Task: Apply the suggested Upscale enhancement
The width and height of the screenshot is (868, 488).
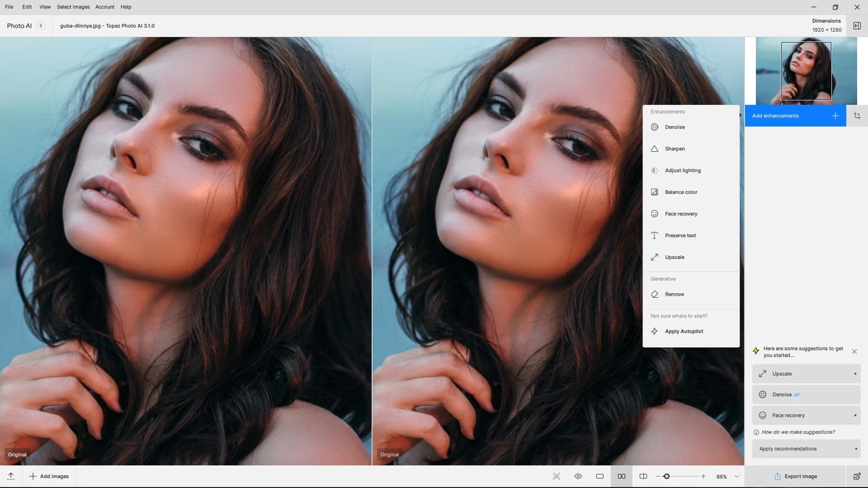Action: [x=807, y=374]
